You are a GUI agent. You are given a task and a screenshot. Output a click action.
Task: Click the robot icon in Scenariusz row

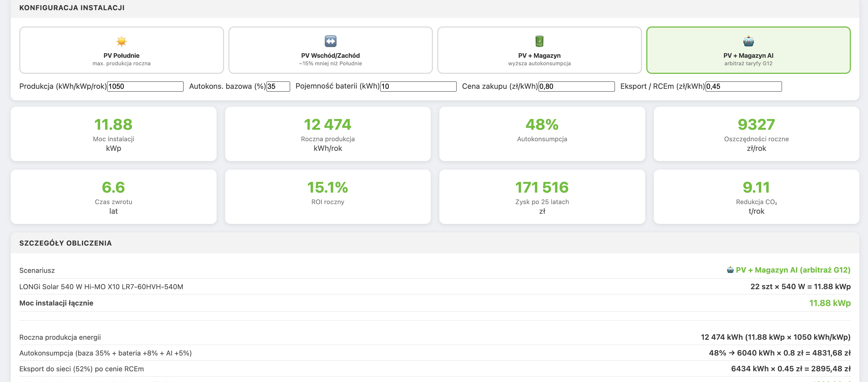point(730,270)
